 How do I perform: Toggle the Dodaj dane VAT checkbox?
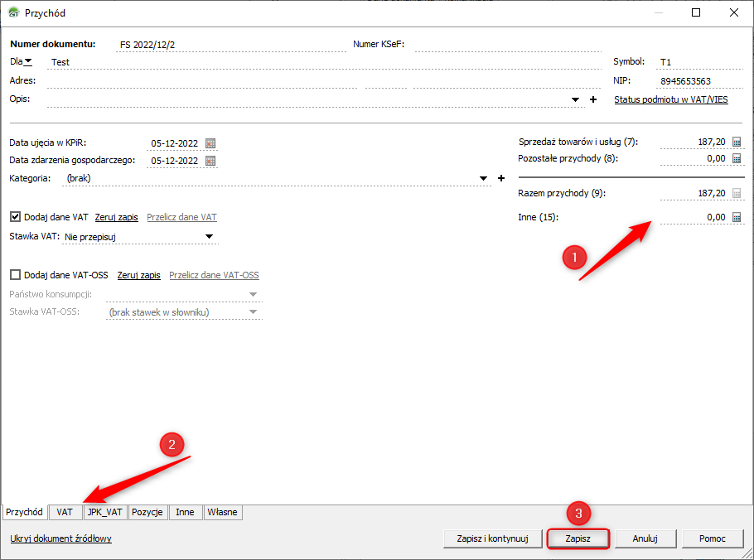coord(16,217)
